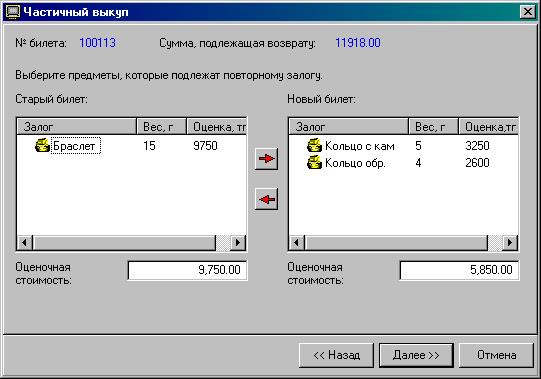Click the red right arrow to move item to new ticket

click(x=266, y=159)
